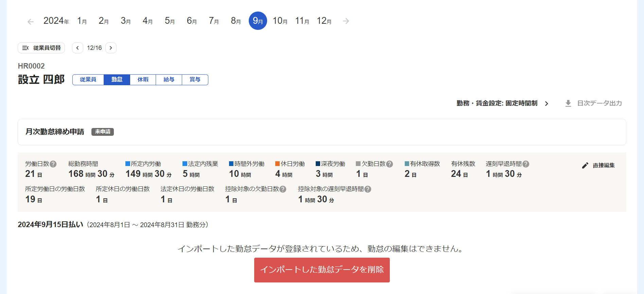Select April (4月) in month selector
The width and height of the screenshot is (644, 294).
coord(147,21)
